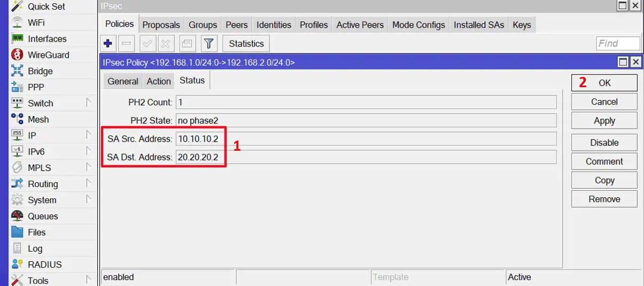Switch to Active Peers tab

[x=360, y=25]
